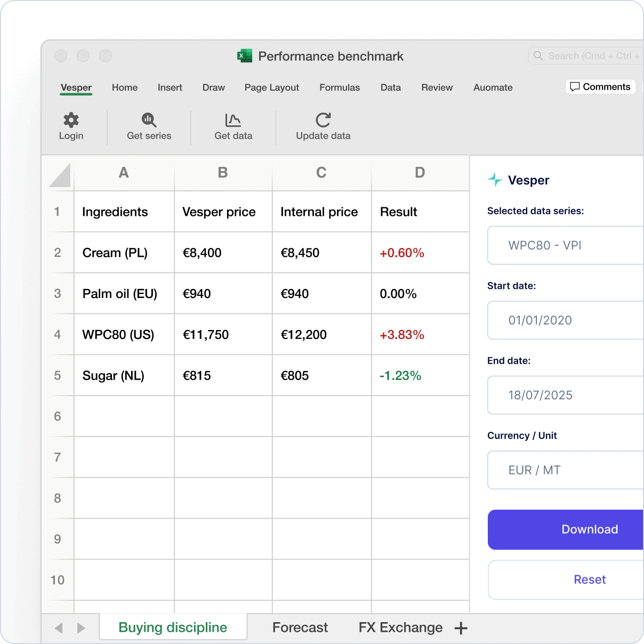Click the Get data chart icon

coord(233,120)
